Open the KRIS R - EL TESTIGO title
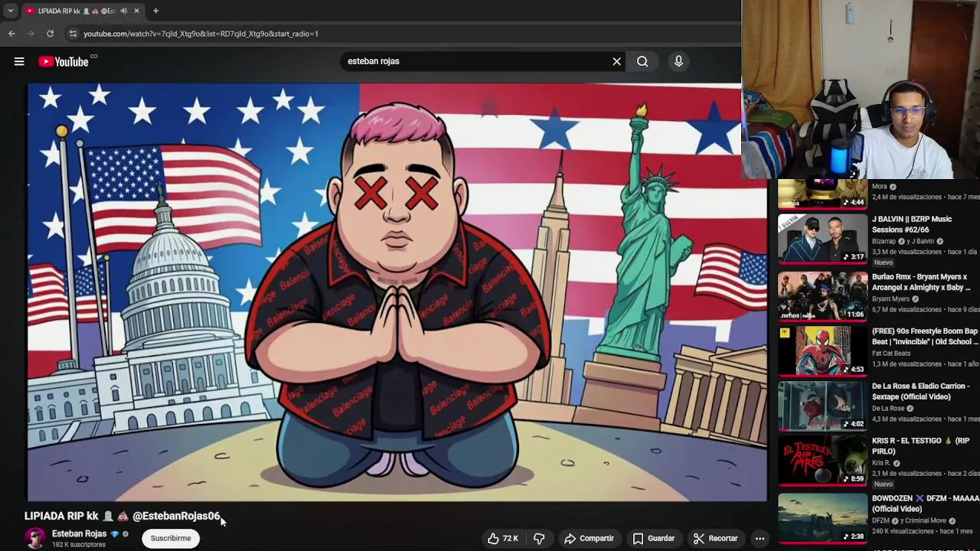 (x=921, y=446)
